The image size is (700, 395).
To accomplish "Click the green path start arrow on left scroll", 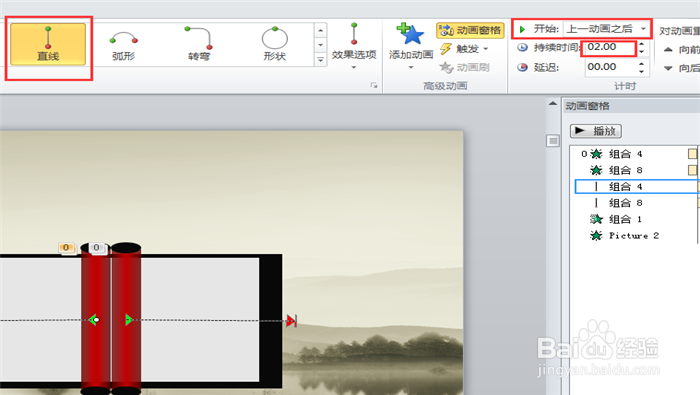I will point(93,320).
